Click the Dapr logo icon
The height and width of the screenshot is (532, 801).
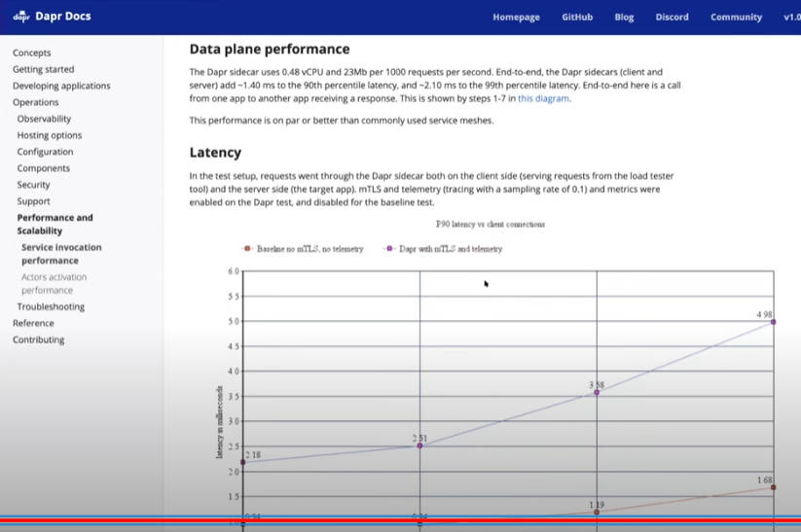point(21,17)
